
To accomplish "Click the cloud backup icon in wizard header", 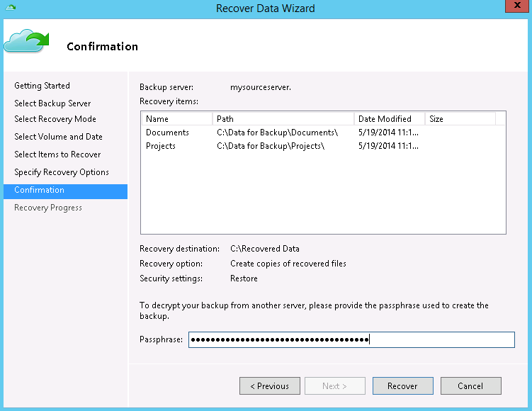I will tap(26, 41).
